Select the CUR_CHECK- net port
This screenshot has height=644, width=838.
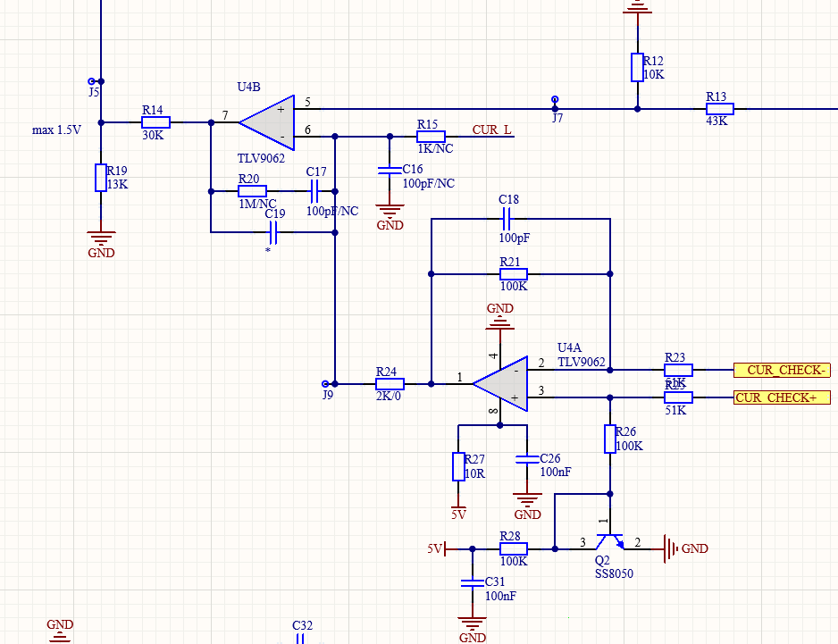coord(782,370)
